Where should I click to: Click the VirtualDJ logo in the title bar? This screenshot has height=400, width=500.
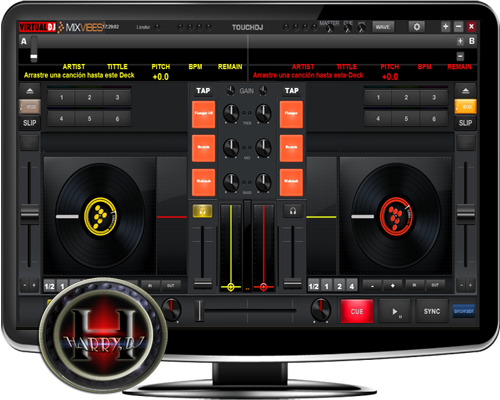pos(37,27)
